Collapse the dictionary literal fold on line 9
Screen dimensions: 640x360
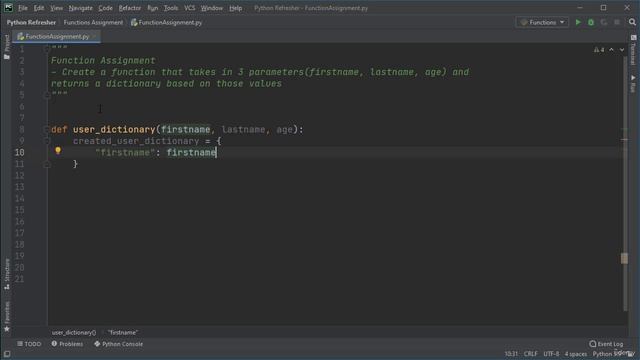tap(47, 141)
